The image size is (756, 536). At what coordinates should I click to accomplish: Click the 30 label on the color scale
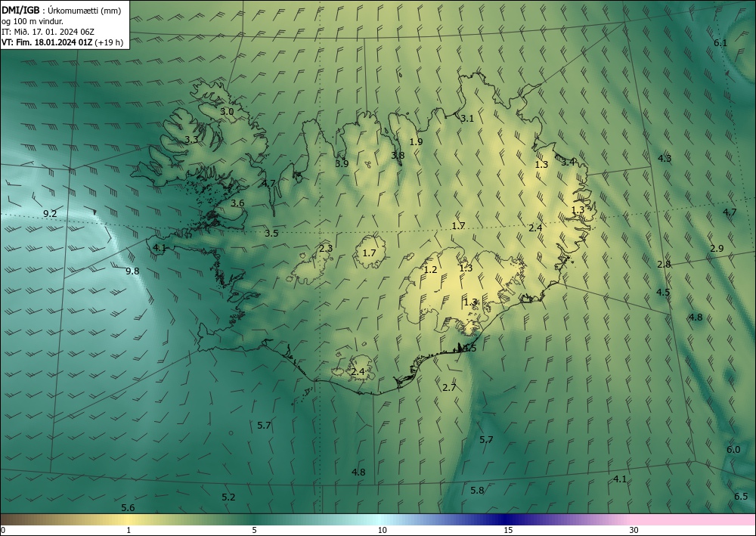[x=634, y=530]
